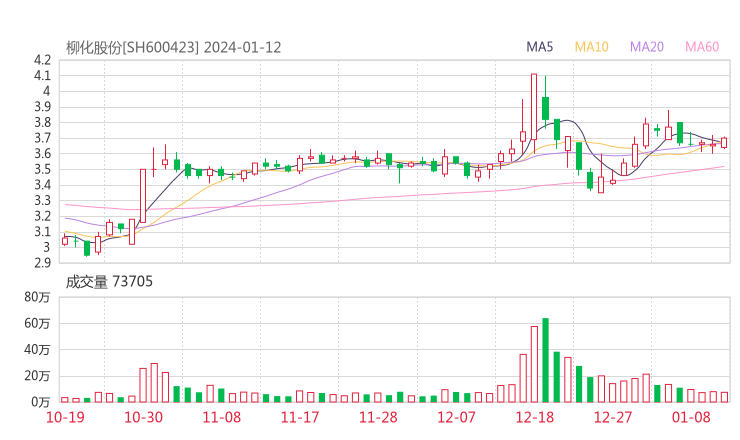Click the 80万 volume axis label
The width and height of the screenshot is (740, 440).
pos(37,297)
